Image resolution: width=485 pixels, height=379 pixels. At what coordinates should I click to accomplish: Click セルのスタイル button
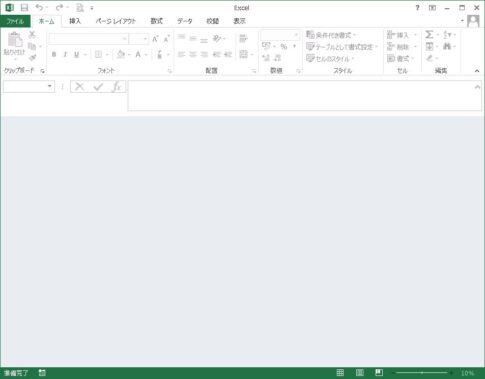click(330, 58)
